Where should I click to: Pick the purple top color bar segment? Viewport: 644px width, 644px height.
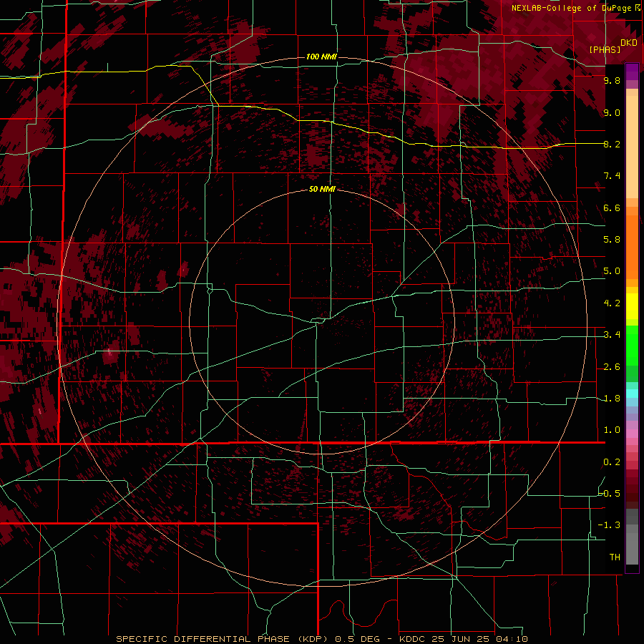coord(632,72)
